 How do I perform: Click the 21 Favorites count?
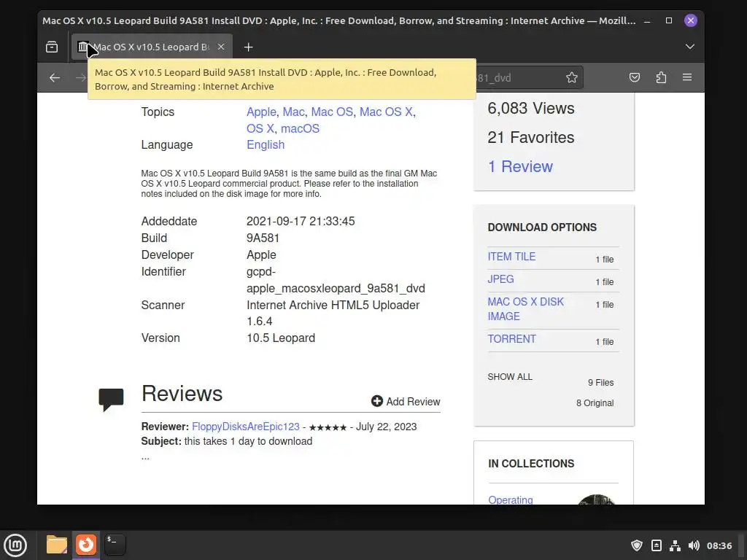531,138
